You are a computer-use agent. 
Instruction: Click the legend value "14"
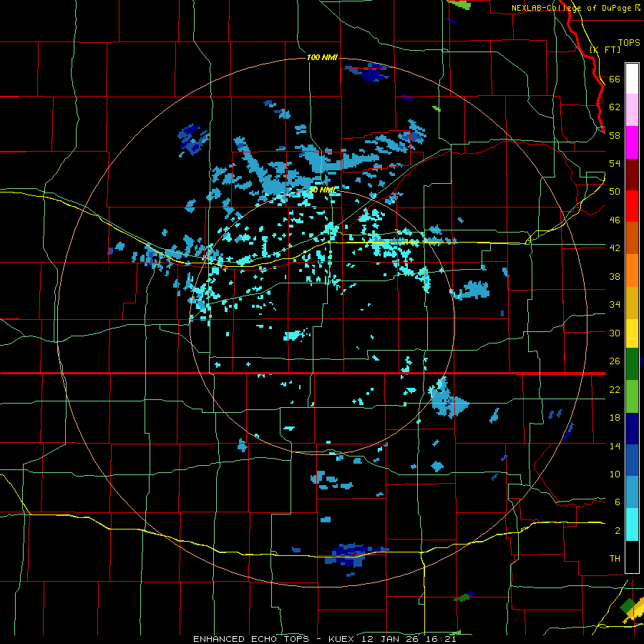pyautogui.click(x=615, y=447)
